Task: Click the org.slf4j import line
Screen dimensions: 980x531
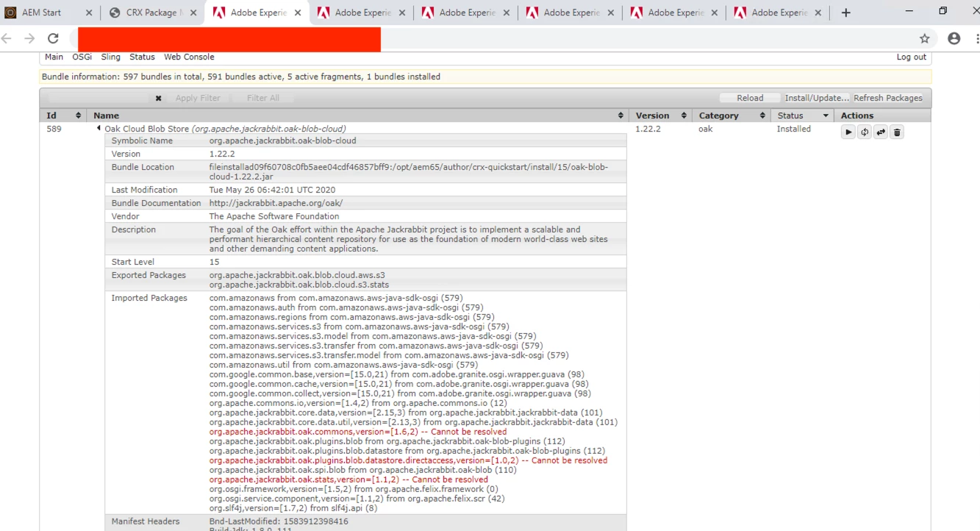Action: pyautogui.click(x=293, y=508)
